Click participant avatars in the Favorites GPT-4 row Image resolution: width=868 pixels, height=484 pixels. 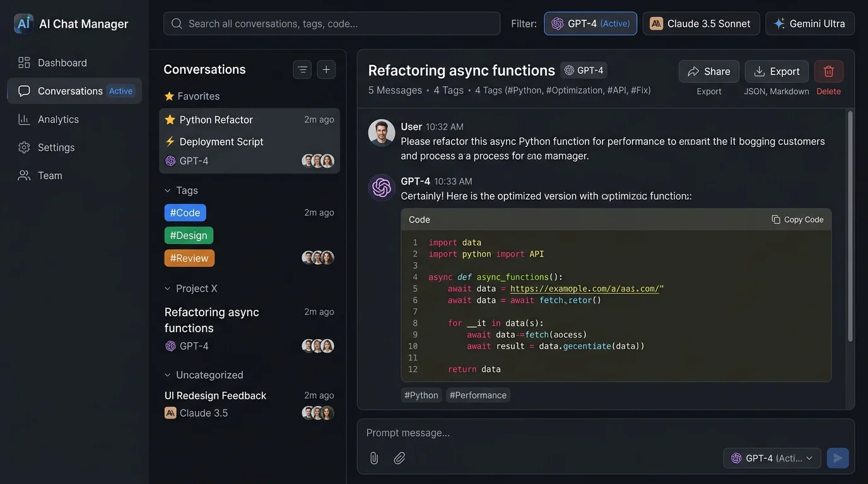(318, 161)
